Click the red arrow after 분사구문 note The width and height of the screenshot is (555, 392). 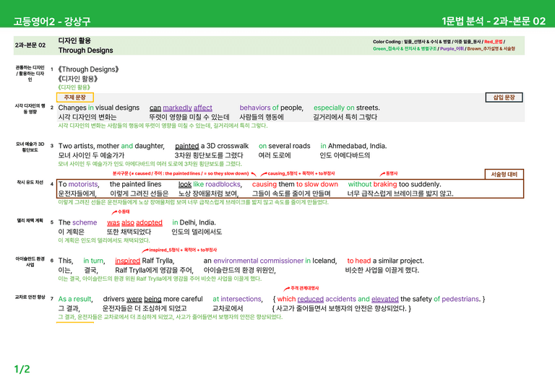click(254, 174)
